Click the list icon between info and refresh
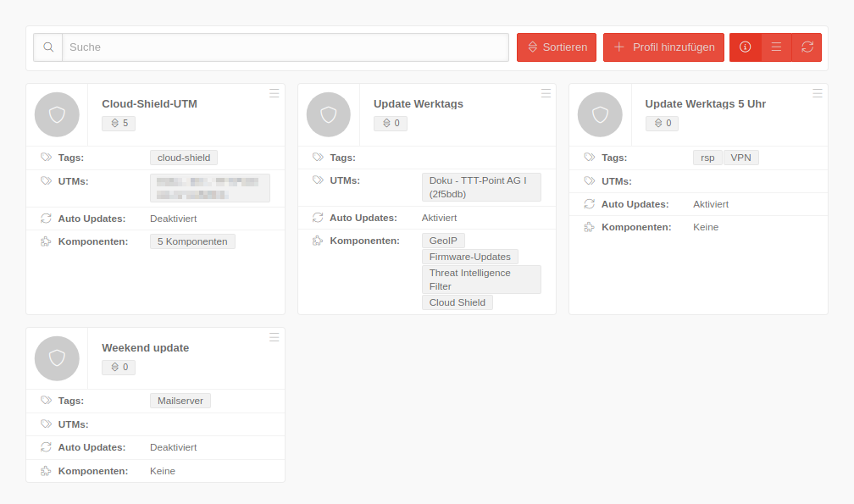Image resolution: width=854 pixels, height=504 pixels. (x=776, y=47)
